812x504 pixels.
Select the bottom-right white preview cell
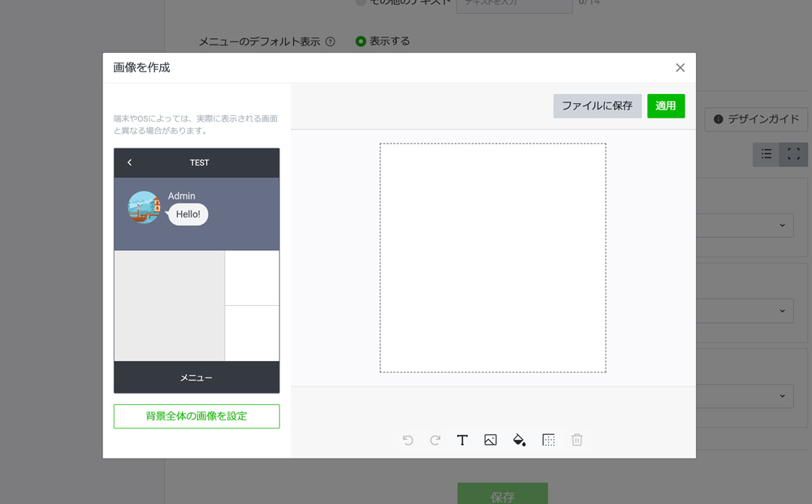[253, 334]
